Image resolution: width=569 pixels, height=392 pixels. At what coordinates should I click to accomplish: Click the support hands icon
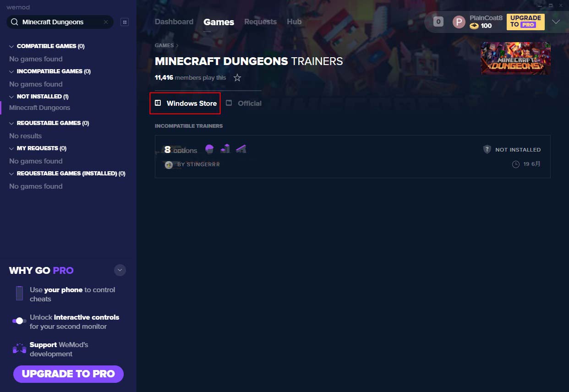pyautogui.click(x=19, y=348)
